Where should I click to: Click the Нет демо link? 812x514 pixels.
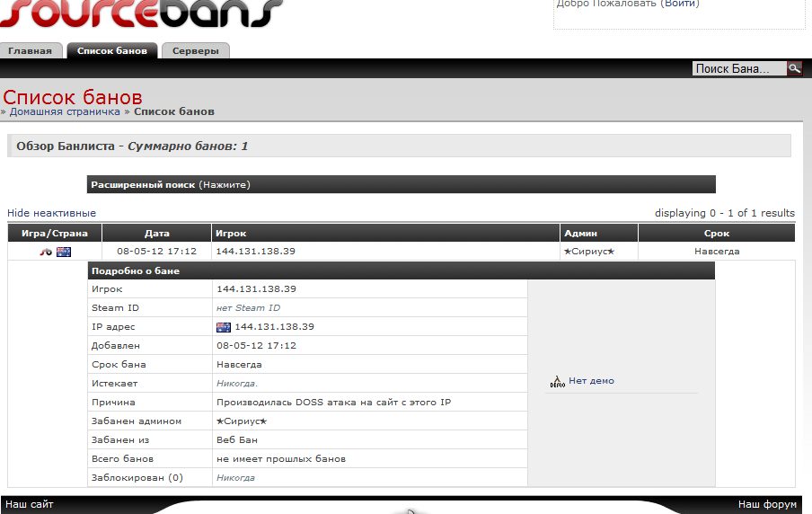[591, 381]
